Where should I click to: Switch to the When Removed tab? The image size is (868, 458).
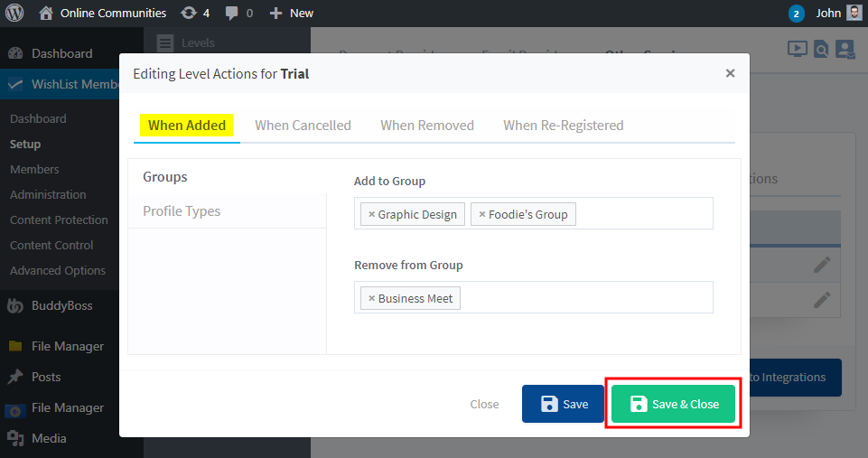coord(426,126)
